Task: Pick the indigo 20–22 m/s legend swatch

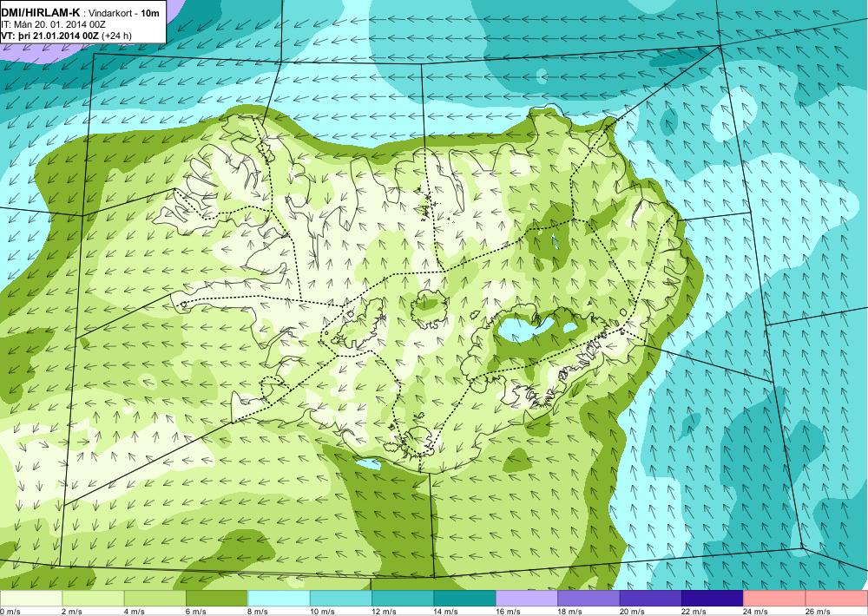Action: pos(651,599)
